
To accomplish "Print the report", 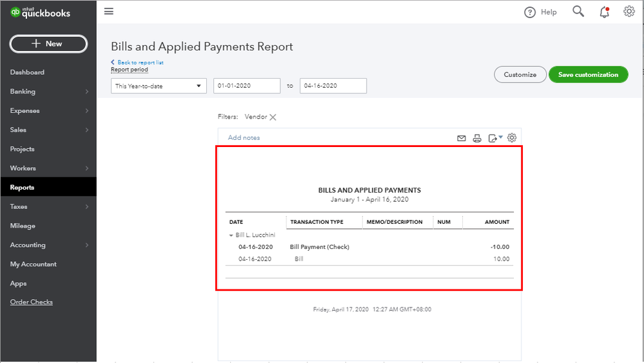I will pos(477,139).
